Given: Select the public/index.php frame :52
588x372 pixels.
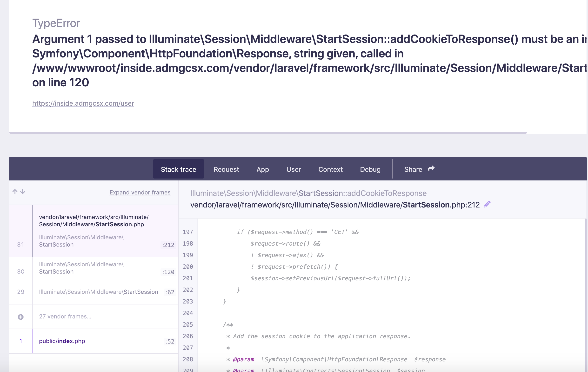Looking at the screenshot, I should click(94, 341).
